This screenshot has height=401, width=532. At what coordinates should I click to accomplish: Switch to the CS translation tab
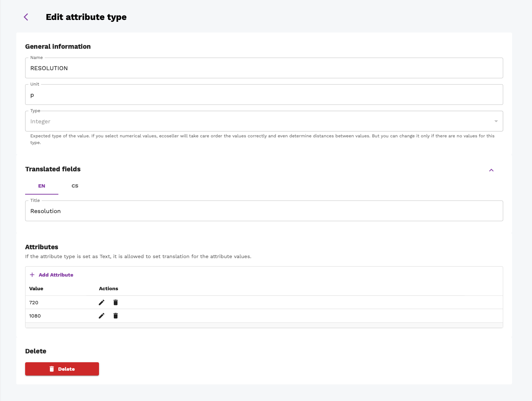point(75,186)
